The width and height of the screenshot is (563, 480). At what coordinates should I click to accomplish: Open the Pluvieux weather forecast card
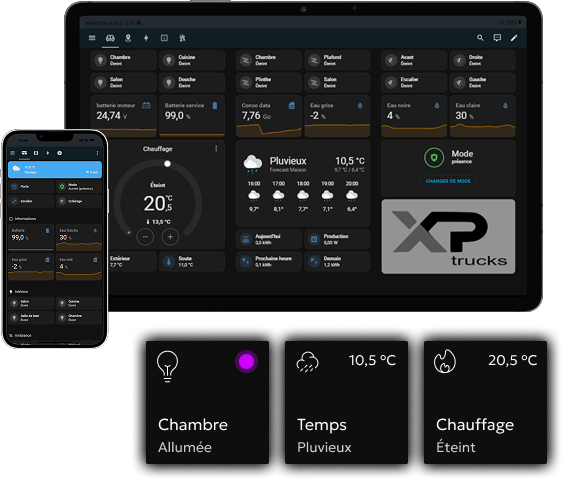(x=303, y=183)
